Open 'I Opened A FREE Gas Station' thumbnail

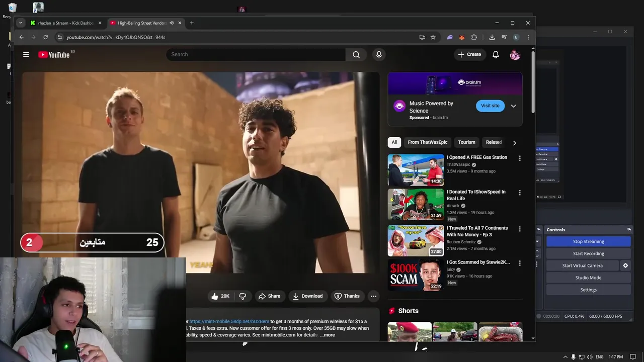coord(416,170)
